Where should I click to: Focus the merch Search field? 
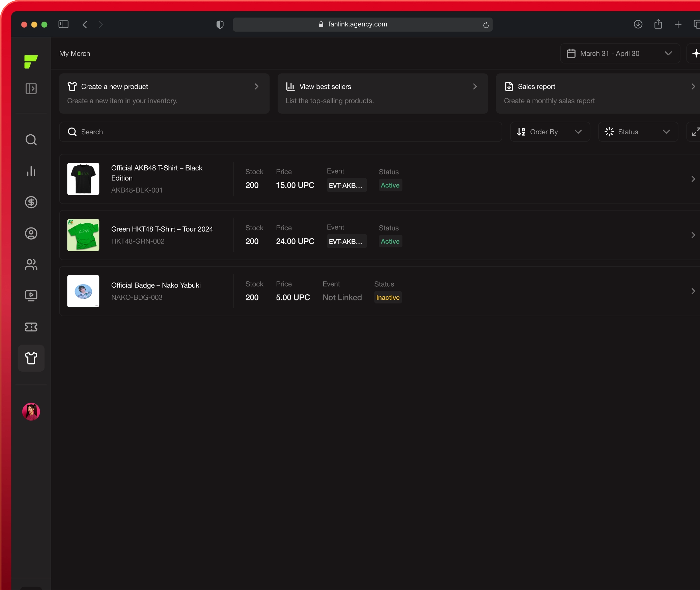point(281,132)
